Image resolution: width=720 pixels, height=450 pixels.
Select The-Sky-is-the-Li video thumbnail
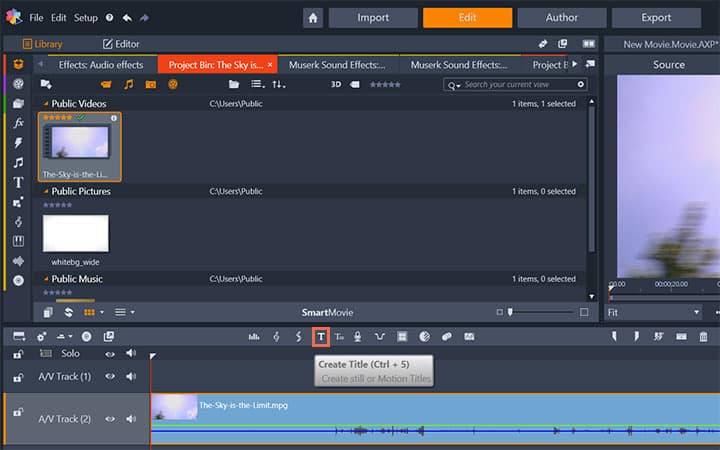(x=79, y=147)
